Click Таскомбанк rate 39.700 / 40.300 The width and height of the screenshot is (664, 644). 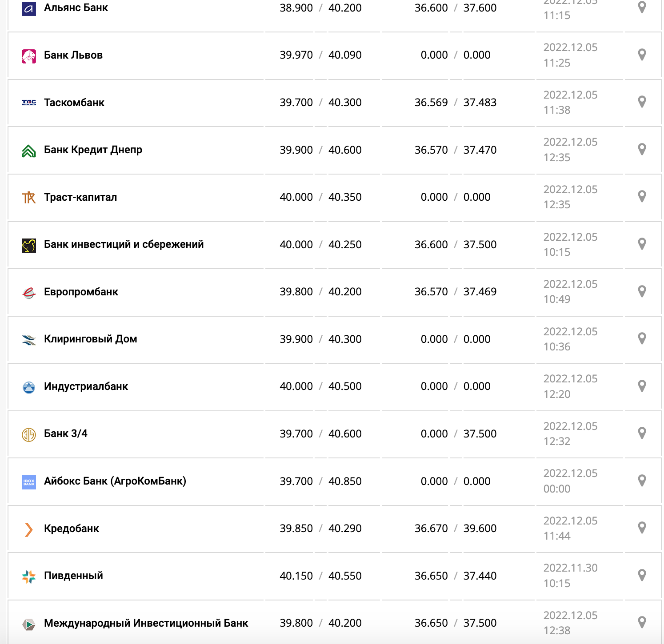[320, 103]
